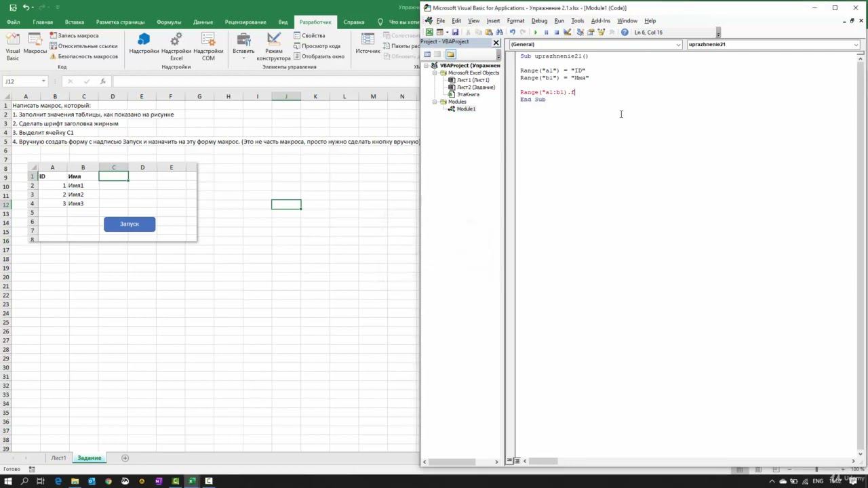This screenshot has height=488, width=868.
Task: Click Запись макроса to record macro
Action: [77, 35]
